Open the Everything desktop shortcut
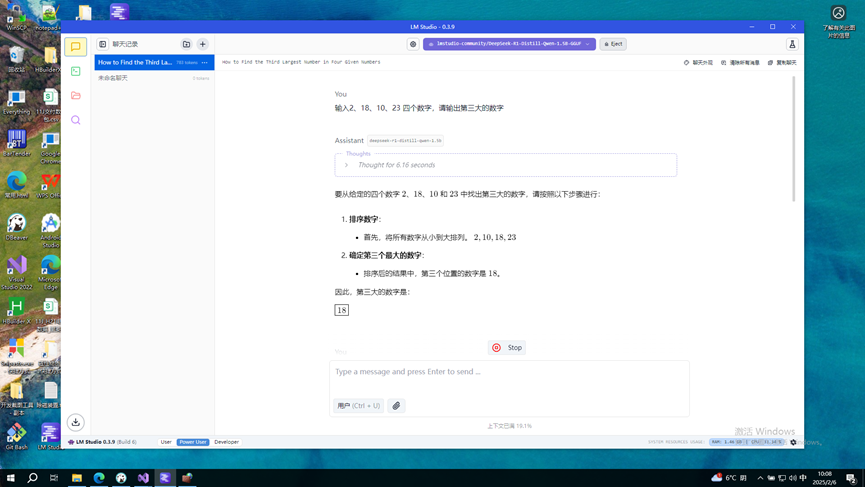 tap(17, 101)
